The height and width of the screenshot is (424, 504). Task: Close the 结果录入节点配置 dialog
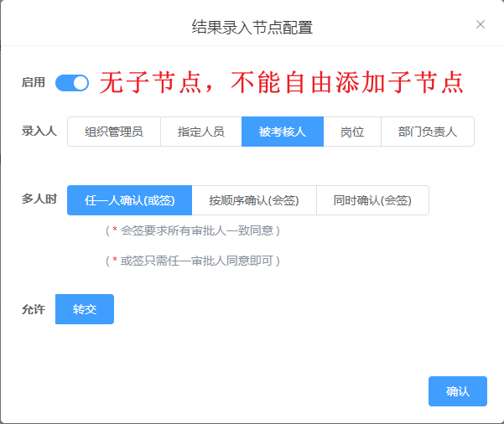pos(481,24)
